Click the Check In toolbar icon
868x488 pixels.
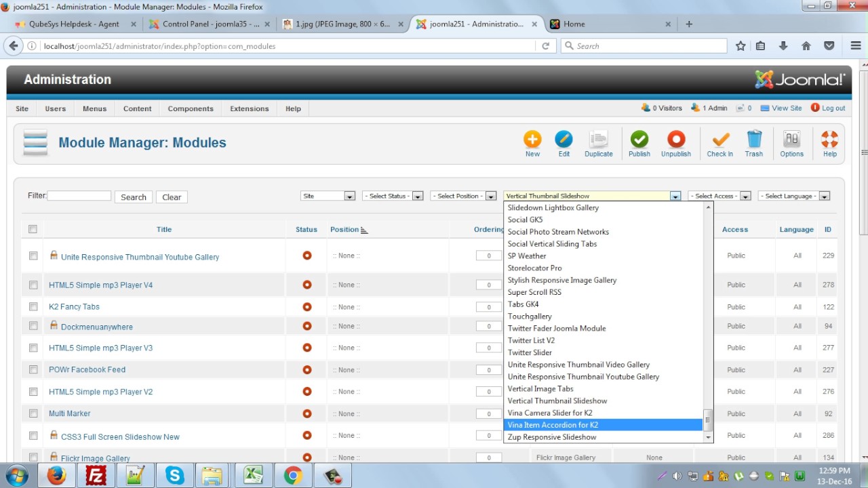(720, 140)
